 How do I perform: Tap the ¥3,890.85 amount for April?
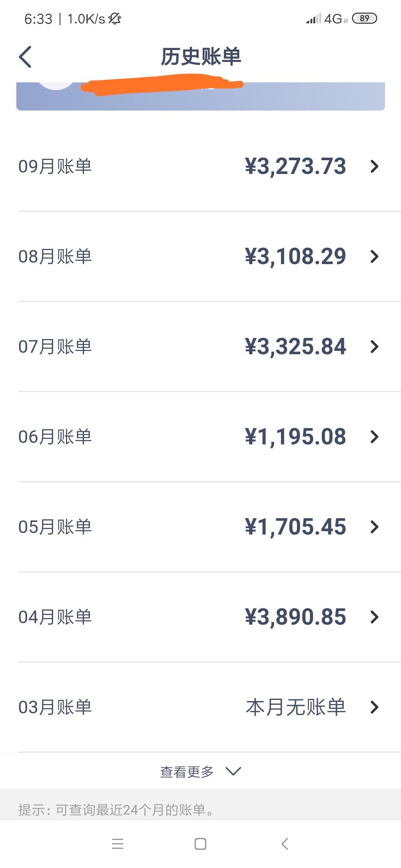coord(296,617)
